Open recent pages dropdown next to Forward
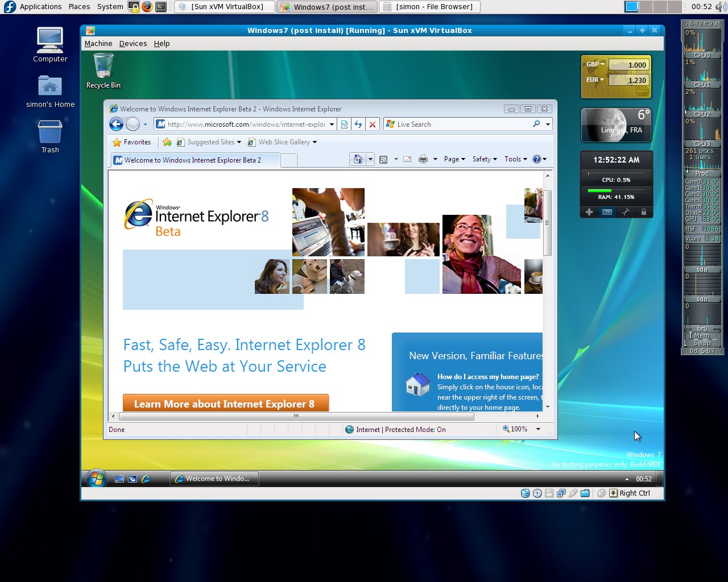The height and width of the screenshot is (582, 728). point(145,124)
